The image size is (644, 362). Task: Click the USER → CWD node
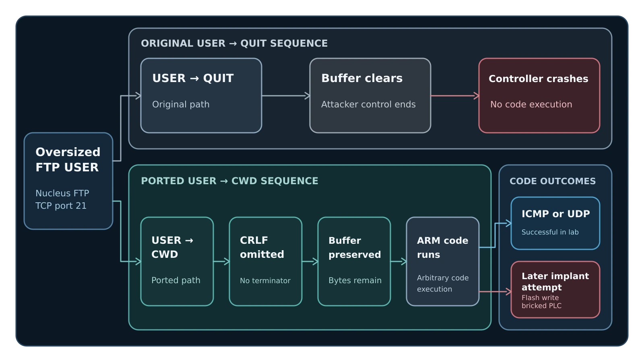tap(177, 261)
